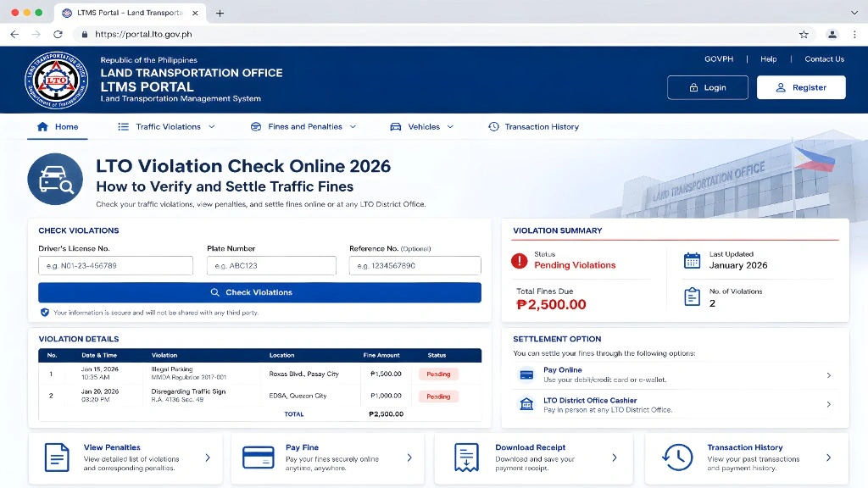Click the Pay Fine credit card icon

tap(259, 457)
